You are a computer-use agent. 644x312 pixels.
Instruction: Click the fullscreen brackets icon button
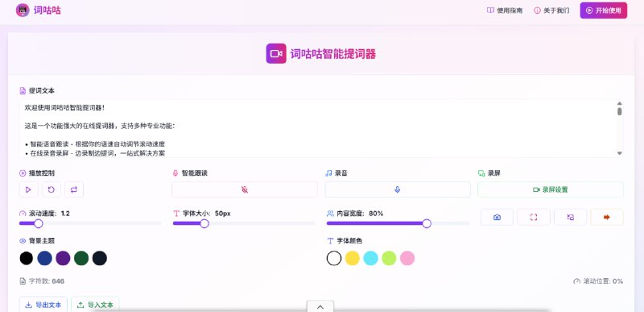coord(534,217)
